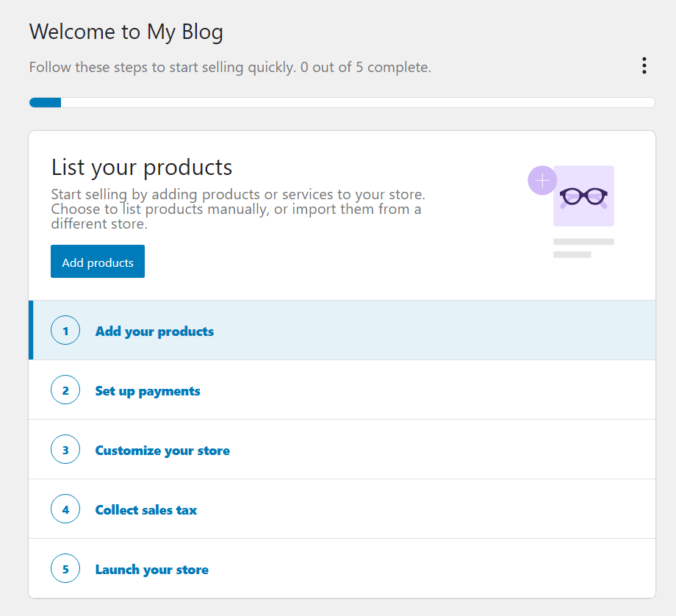Image resolution: width=676 pixels, height=616 pixels.
Task: Click the step 5 number circle
Action: pos(65,568)
